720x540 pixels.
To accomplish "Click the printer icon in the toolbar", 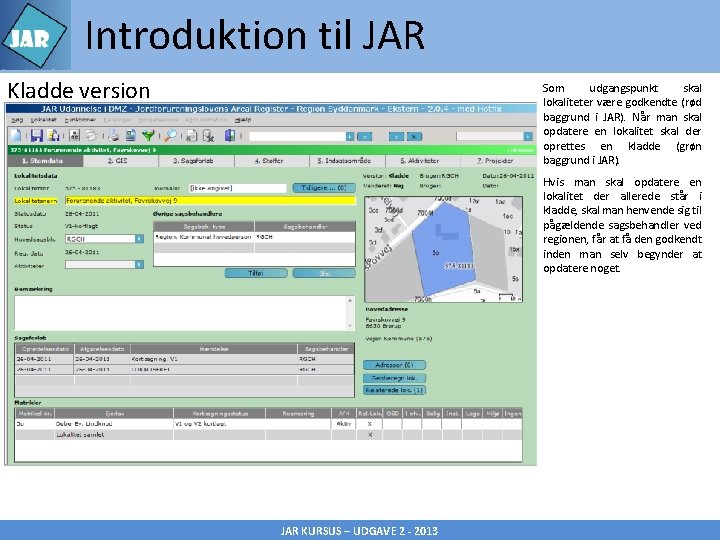I will 113,135.
